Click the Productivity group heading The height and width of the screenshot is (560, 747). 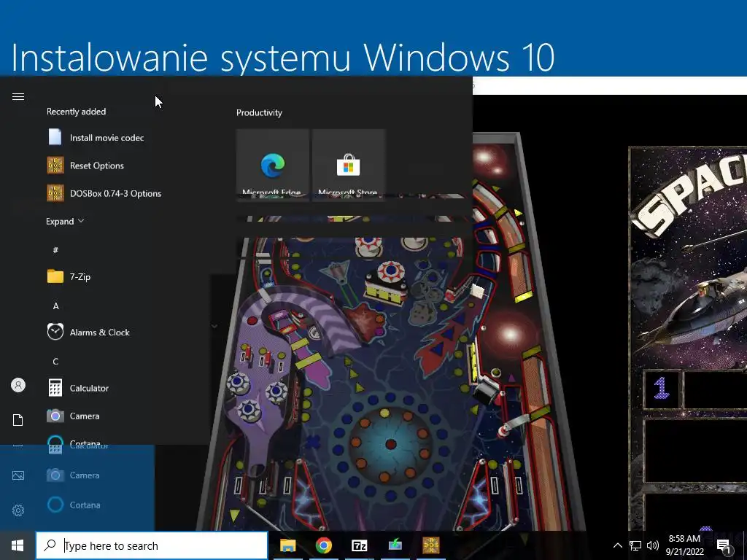(259, 113)
